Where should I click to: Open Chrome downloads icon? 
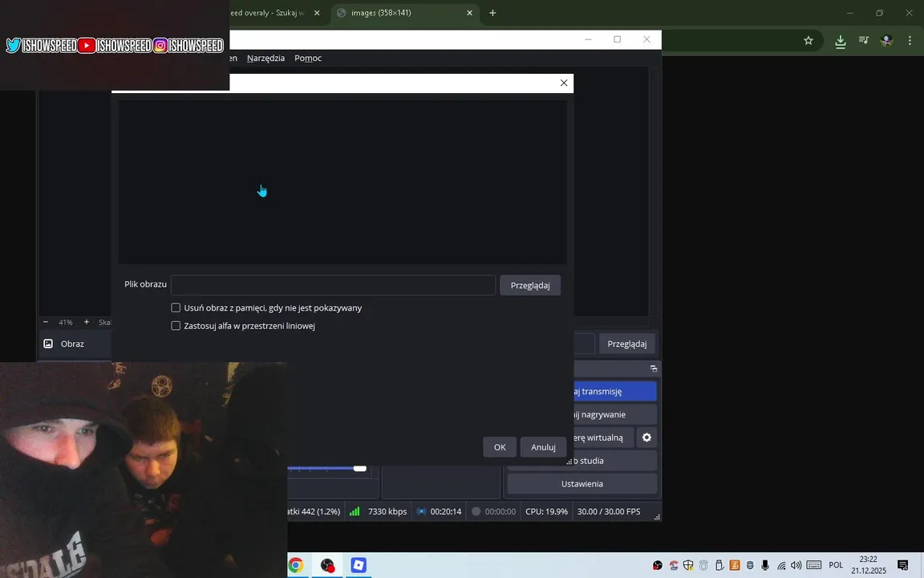click(841, 41)
